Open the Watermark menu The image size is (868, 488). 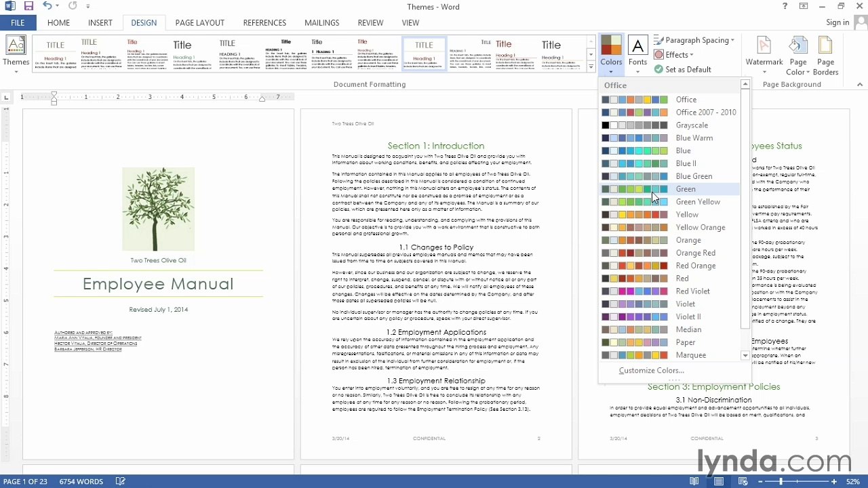(764, 55)
